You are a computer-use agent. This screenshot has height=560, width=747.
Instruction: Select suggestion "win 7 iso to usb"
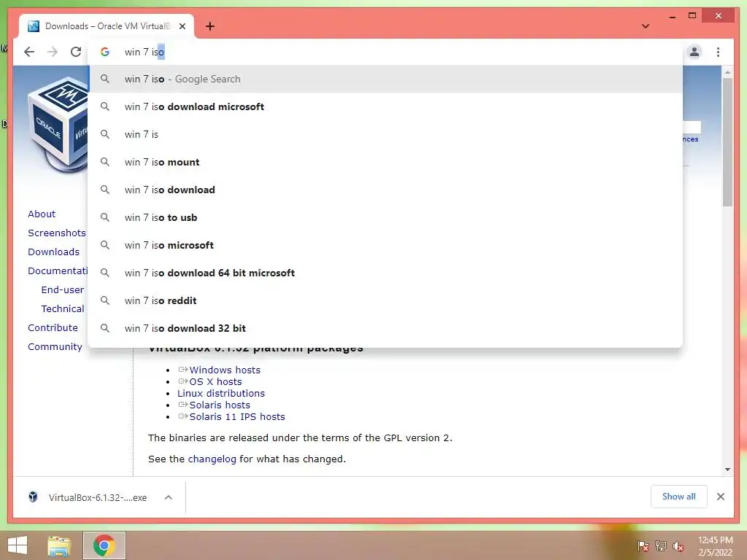coord(386,217)
